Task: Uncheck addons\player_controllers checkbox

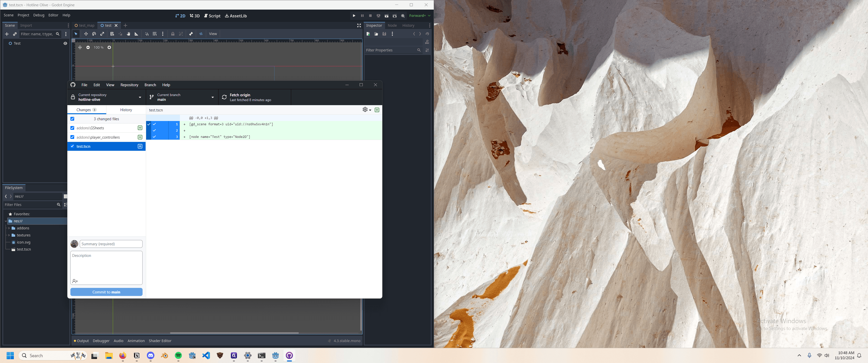Action: (72, 137)
